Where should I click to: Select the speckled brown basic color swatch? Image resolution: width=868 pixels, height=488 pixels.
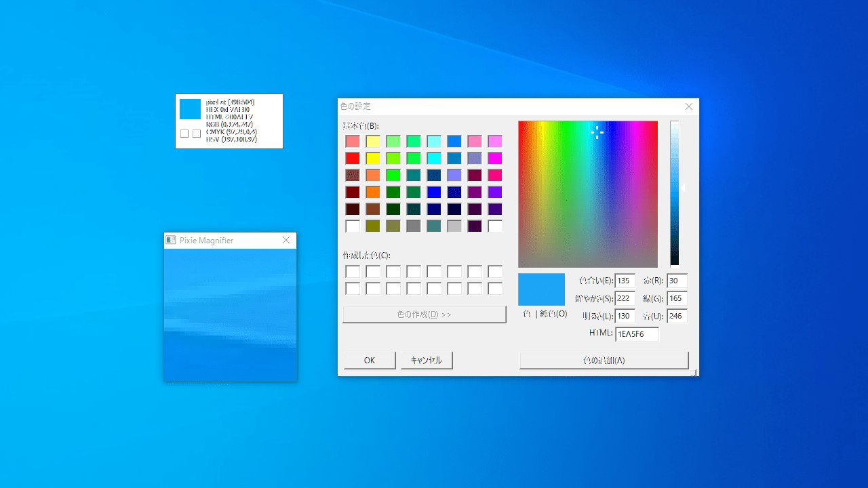click(x=353, y=175)
